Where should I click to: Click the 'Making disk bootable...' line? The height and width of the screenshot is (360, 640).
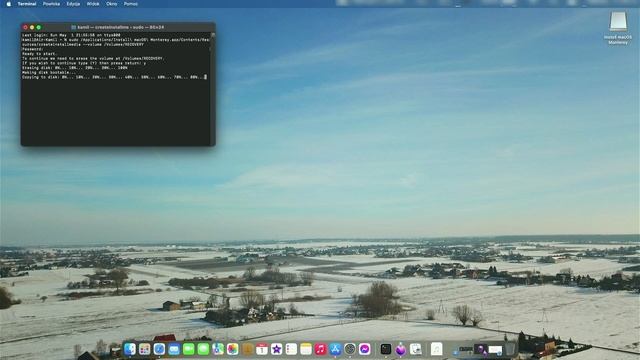point(49,72)
